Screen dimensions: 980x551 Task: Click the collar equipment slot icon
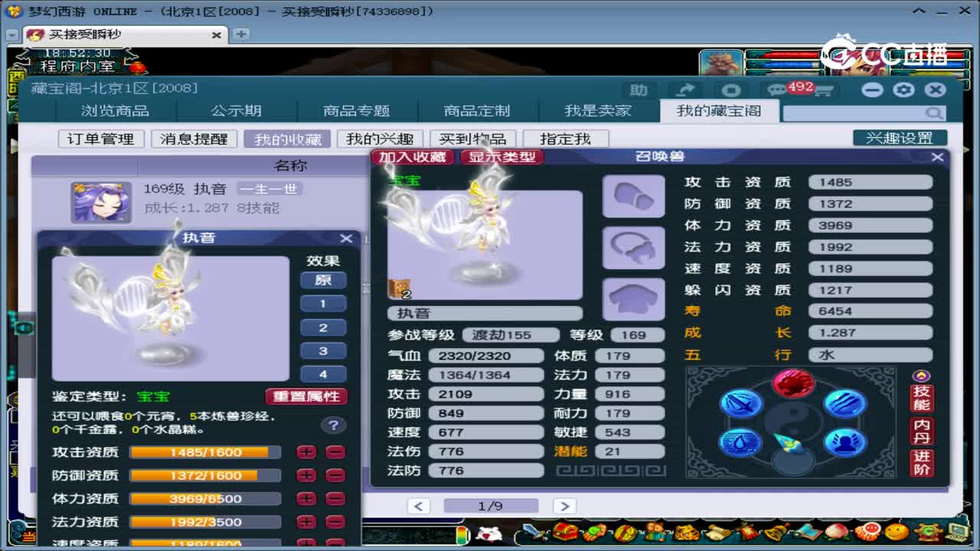coord(633,247)
